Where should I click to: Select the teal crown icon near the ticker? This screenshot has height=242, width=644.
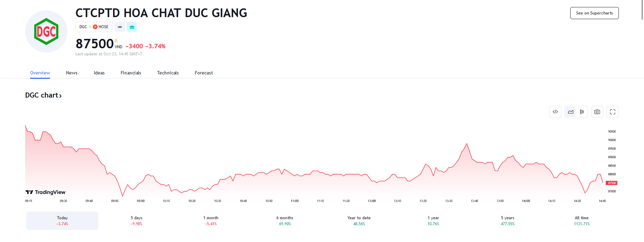coord(132,27)
